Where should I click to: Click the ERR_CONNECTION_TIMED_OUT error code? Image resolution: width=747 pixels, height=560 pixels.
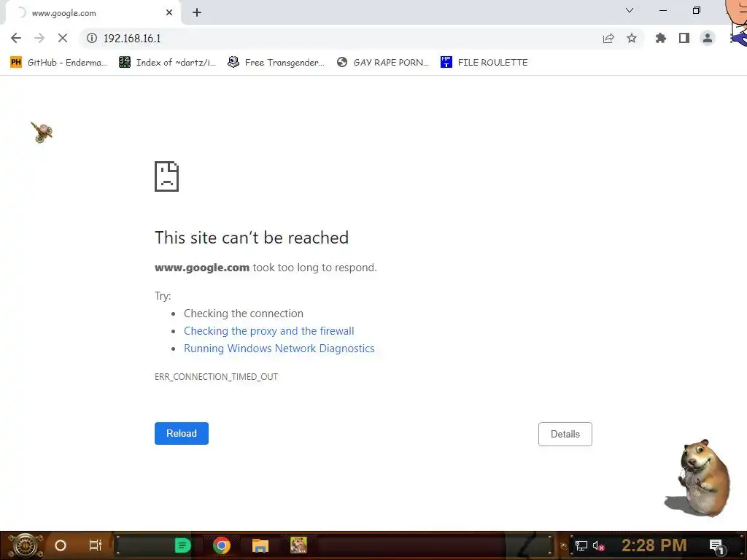pyautogui.click(x=216, y=377)
